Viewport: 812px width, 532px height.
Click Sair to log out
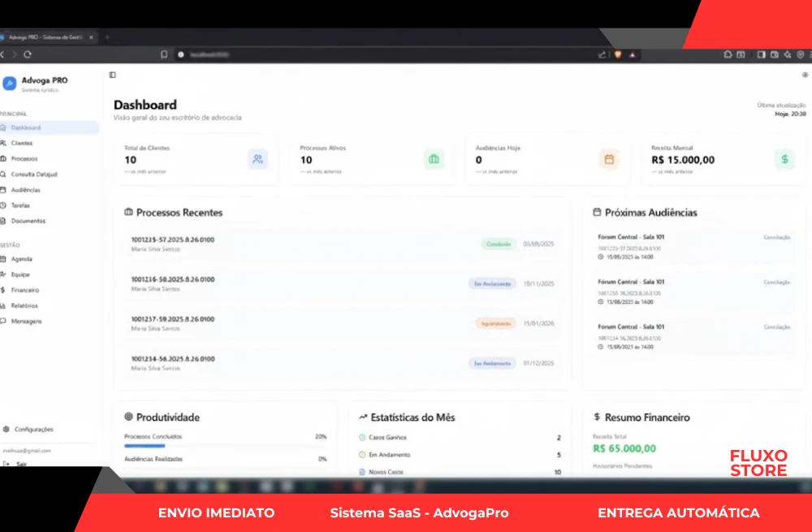[x=21, y=464]
